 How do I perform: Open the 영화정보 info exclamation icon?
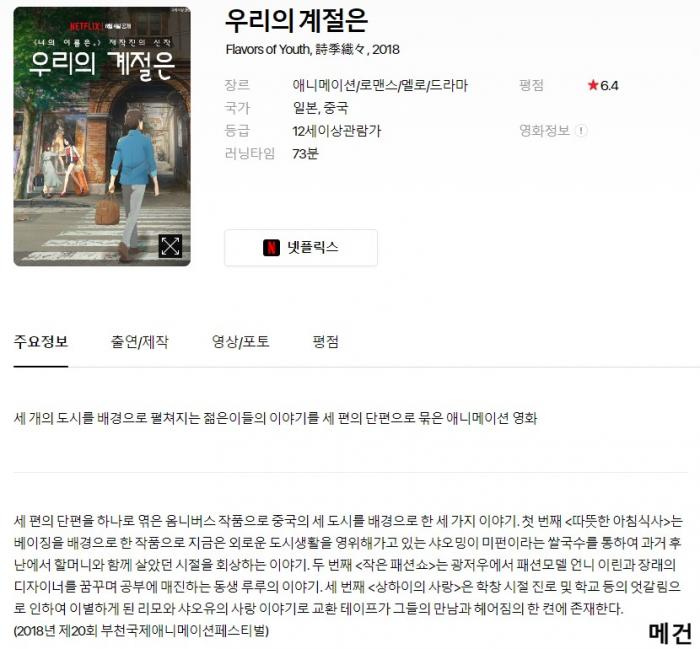[x=580, y=131]
